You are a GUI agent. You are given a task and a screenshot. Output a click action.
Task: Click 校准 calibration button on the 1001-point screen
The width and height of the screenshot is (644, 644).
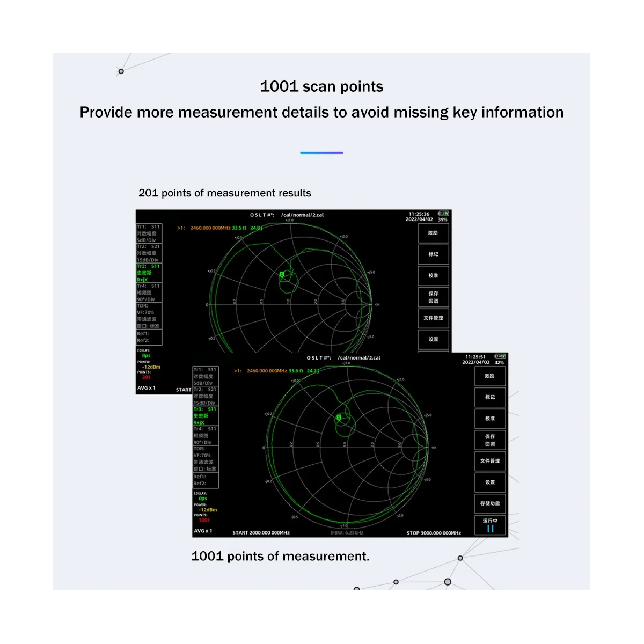pyautogui.click(x=490, y=418)
